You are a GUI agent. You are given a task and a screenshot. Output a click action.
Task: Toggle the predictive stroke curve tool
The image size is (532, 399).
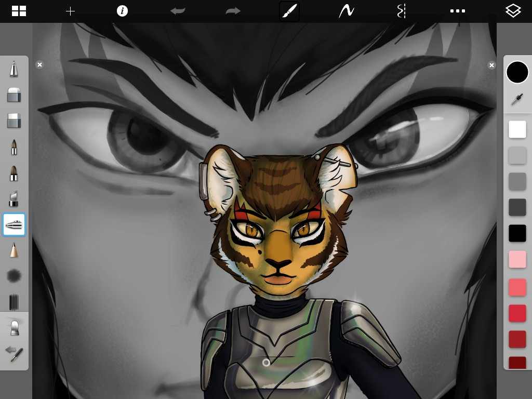tap(347, 11)
